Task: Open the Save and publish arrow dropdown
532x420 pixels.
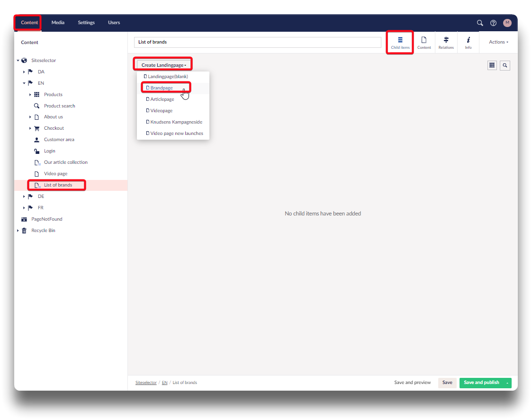Action: 507,383
